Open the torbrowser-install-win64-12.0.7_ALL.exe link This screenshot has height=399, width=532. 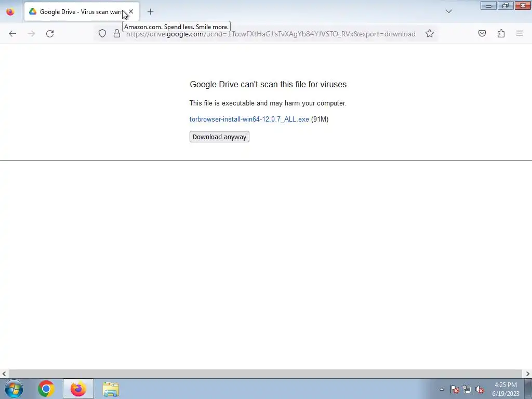249,119
